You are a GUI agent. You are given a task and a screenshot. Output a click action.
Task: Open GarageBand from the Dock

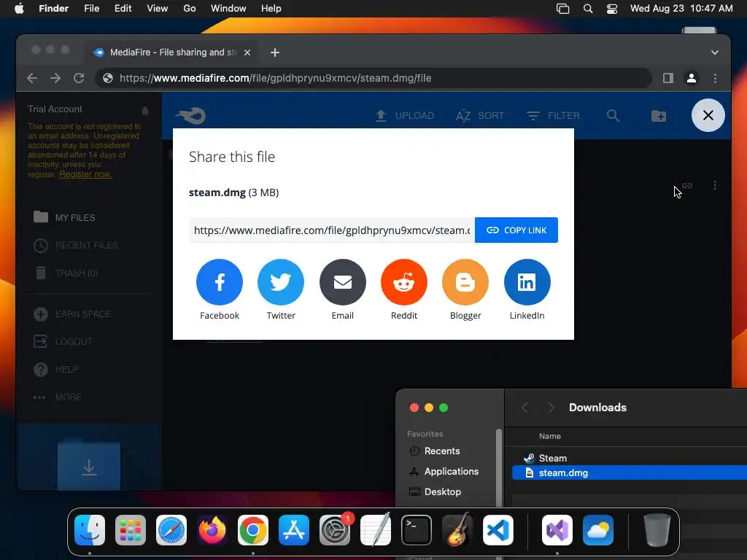(457, 530)
